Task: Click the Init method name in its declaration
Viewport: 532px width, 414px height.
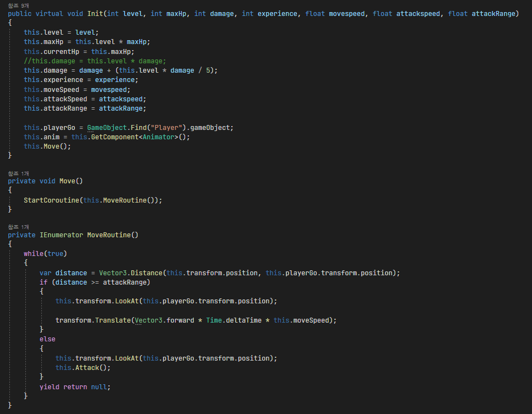Action: (x=95, y=14)
